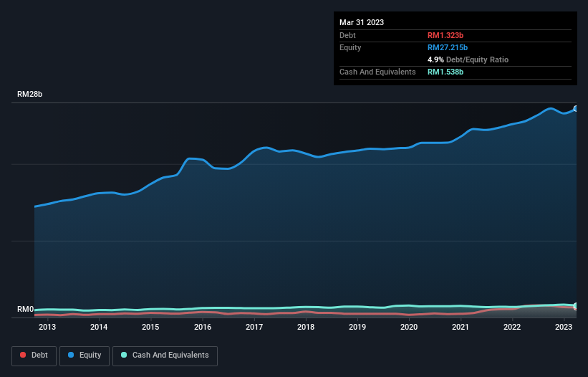Click the red Debt dot in legend
Screen dimensions: 588x377
tap(23, 355)
